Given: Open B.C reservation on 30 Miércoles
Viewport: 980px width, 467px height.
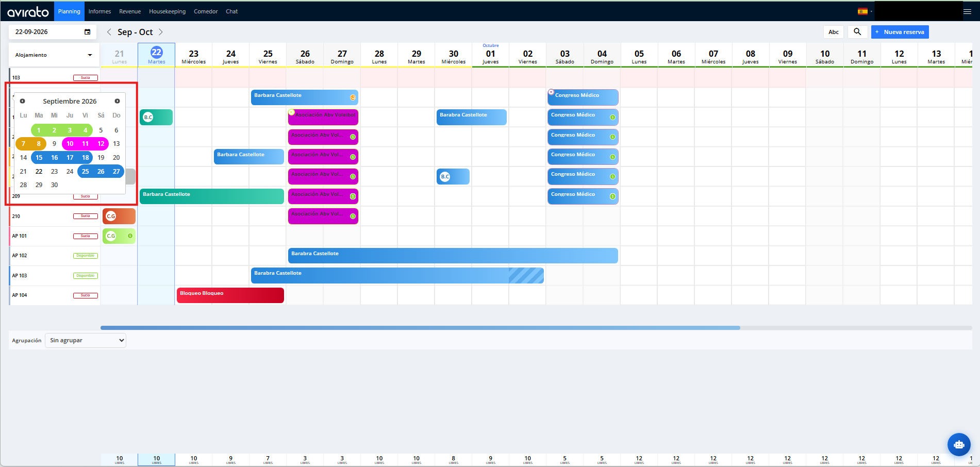Looking at the screenshot, I should click(x=453, y=176).
